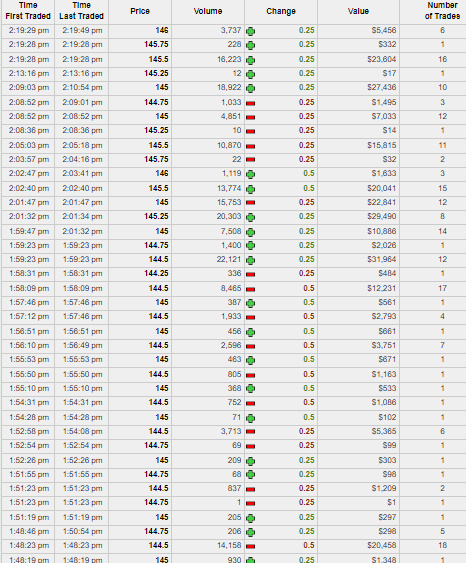Click green plus icon beside volume 20,303

[x=251, y=217]
